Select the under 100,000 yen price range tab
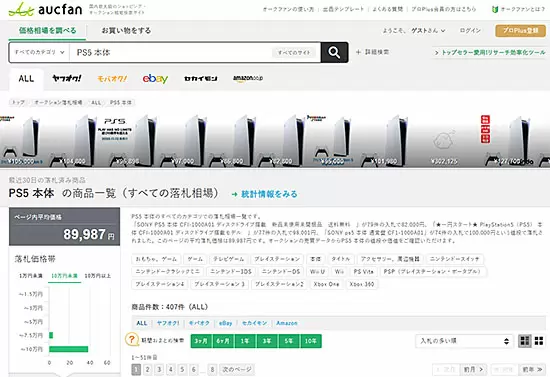 [65, 276]
